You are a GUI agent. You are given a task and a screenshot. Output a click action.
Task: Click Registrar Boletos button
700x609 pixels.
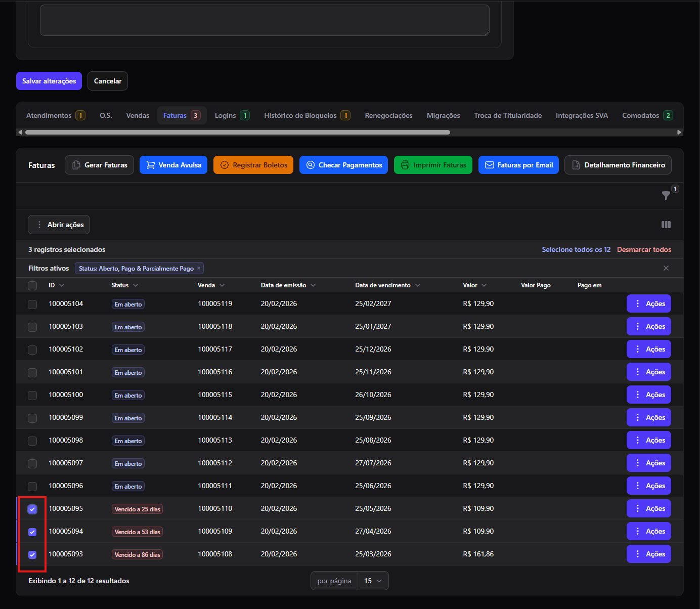[x=253, y=165]
